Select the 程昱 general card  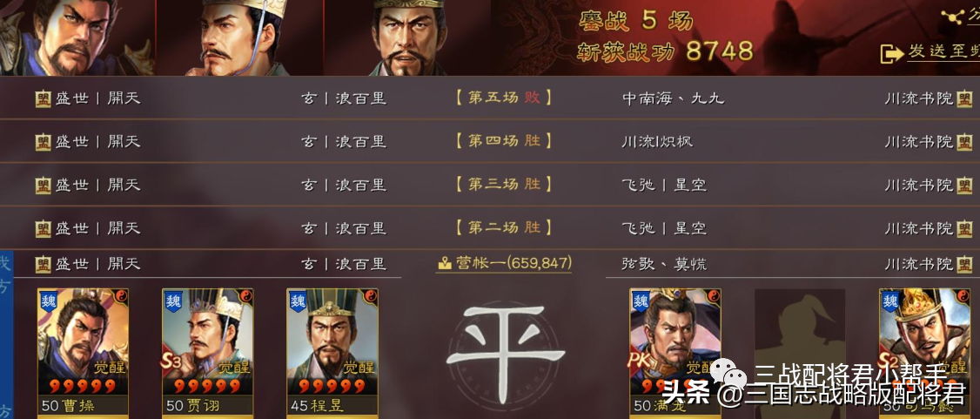click(x=332, y=352)
